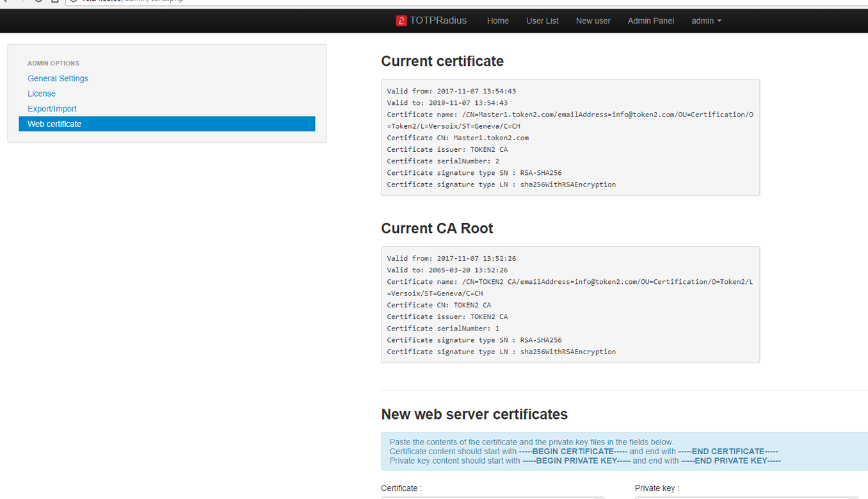Click the BEGIN PRIVATE KEY instruction line

click(585, 461)
